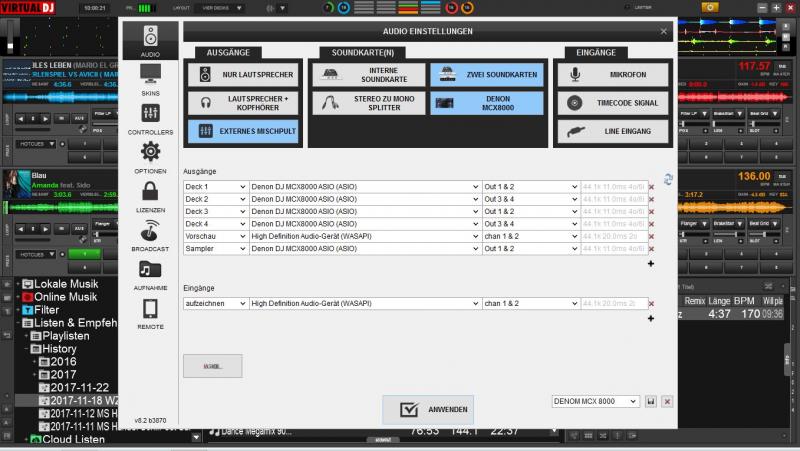This screenshot has width=800, height=451.
Task: Open Cloud Listen folder
Action: coord(73,439)
